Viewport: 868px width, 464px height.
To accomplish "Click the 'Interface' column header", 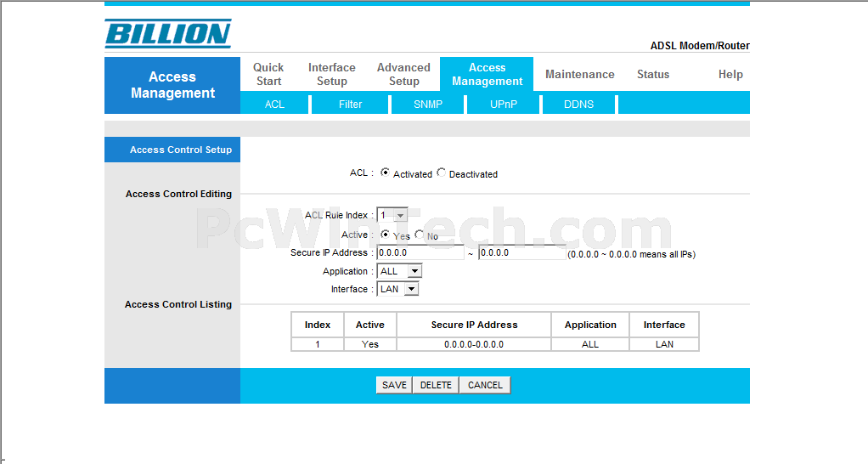I will [664, 325].
